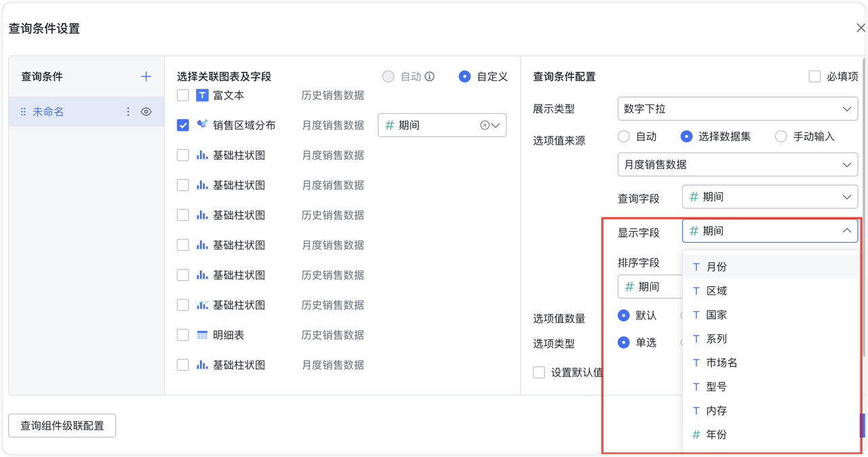Uncheck the 销售区域分布 chart checkbox
This screenshot has width=868, height=457.
183,125
